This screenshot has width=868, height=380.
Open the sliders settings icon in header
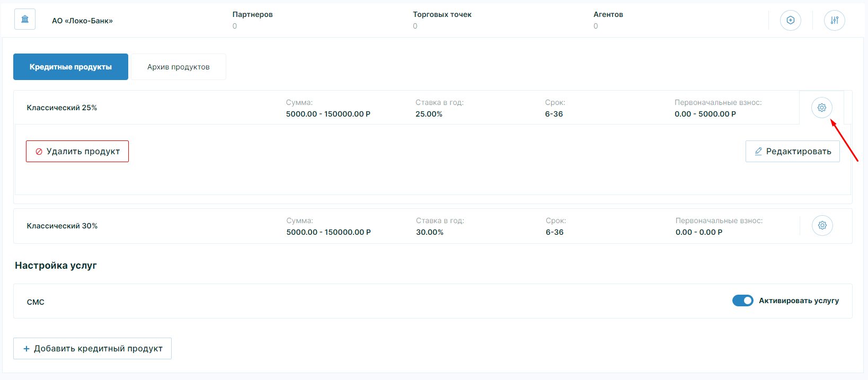[x=834, y=20]
